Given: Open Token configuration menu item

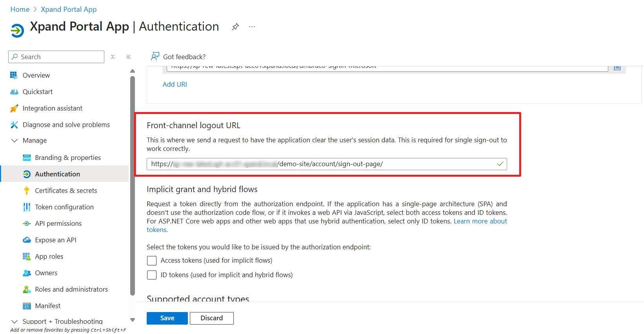Looking at the screenshot, I should 64,207.
